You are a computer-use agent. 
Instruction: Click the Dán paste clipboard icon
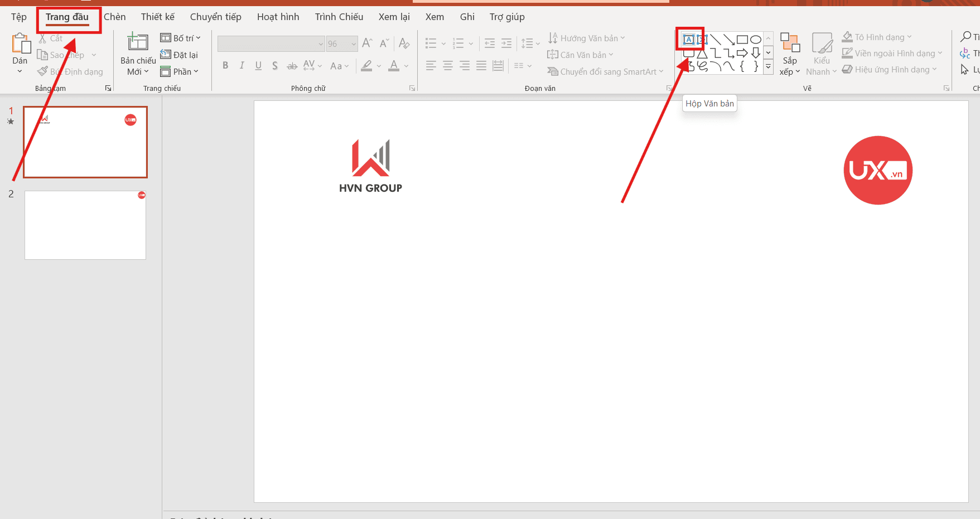(20, 44)
